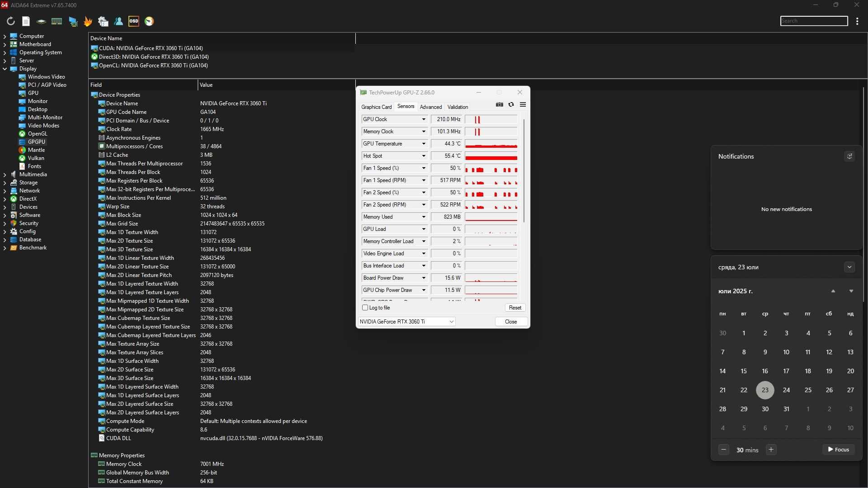Click the GPU-Z refresh sensors icon

click(511, 104)
